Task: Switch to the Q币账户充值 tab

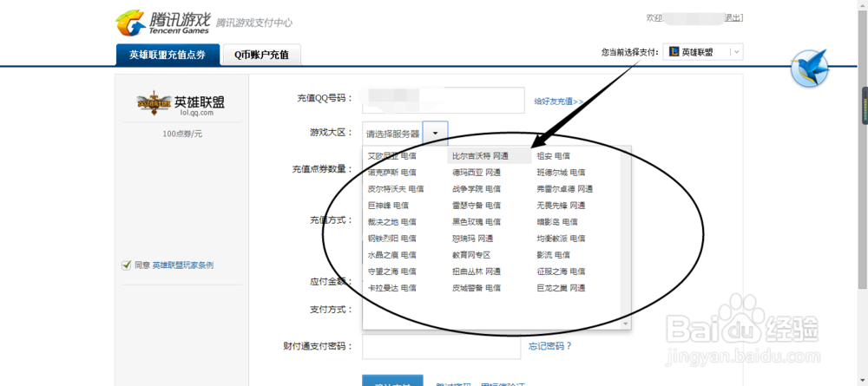Action: point(261,55)
